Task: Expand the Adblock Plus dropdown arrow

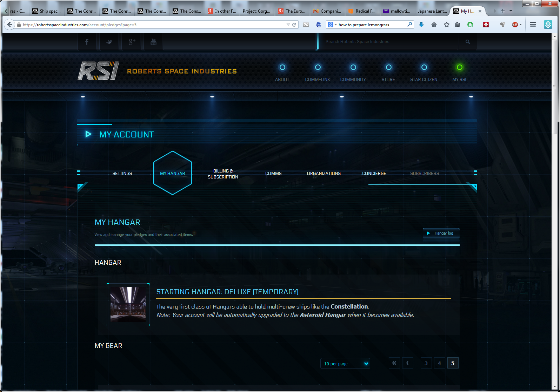Action: (520, 25)
